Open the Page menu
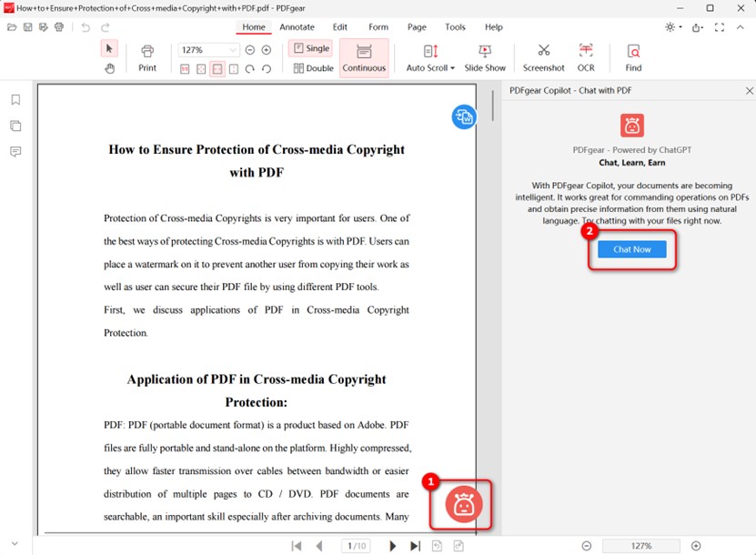The height and width of the screenshot is (555, 756). coord(417,27)
